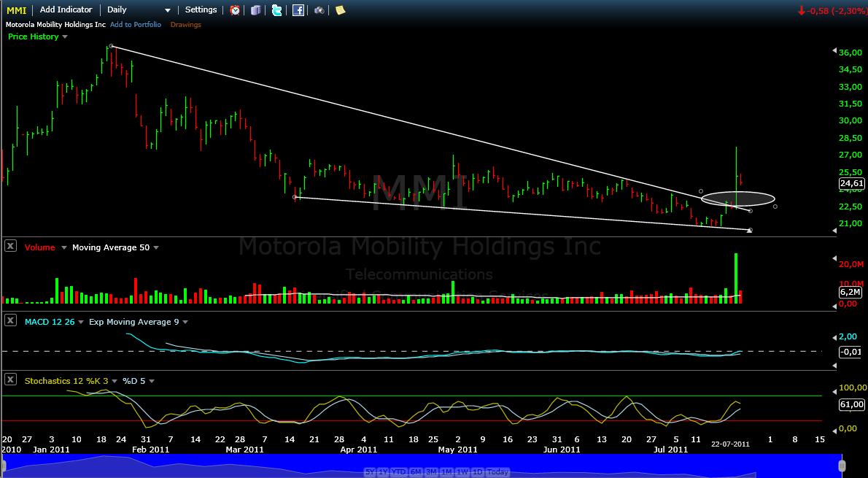Open the yellow sticky note icon
This screenshot has width=868, height=478.
click(341, 10)
